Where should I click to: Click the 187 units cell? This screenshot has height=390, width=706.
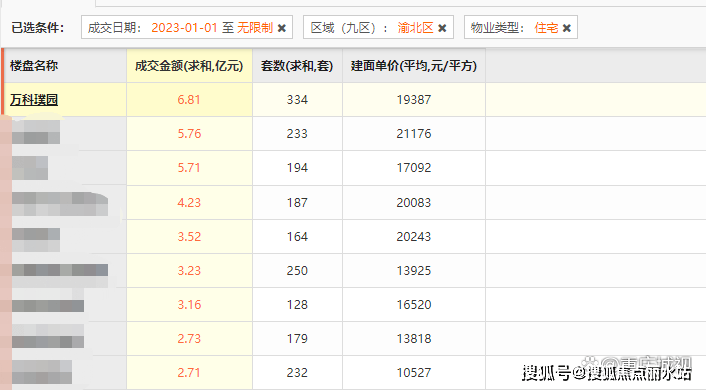click(297, 203)
